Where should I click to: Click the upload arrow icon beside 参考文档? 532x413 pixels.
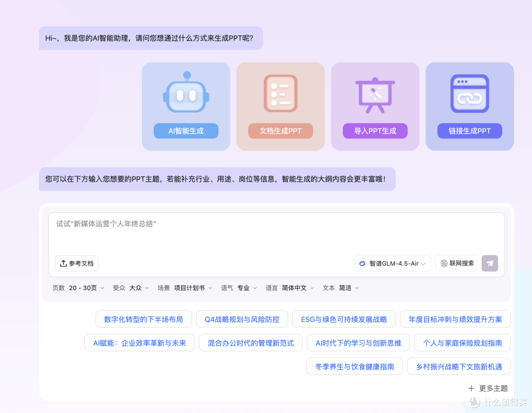point(64,263)
